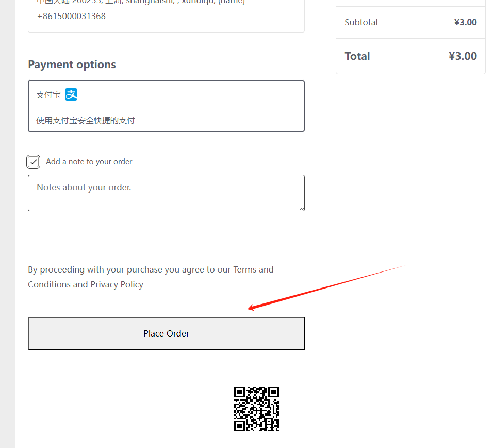
Task: Click the Total label
Action: tap(357, 56)
